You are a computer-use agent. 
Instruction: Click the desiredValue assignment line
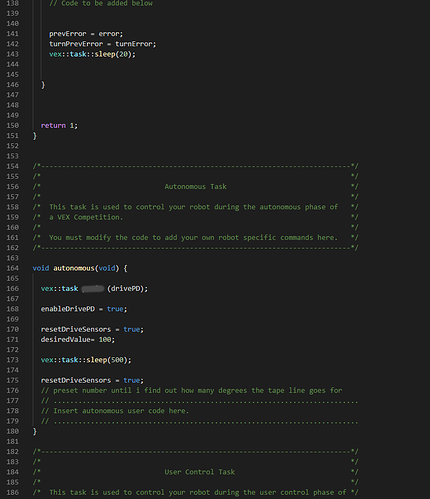[78, 340]
